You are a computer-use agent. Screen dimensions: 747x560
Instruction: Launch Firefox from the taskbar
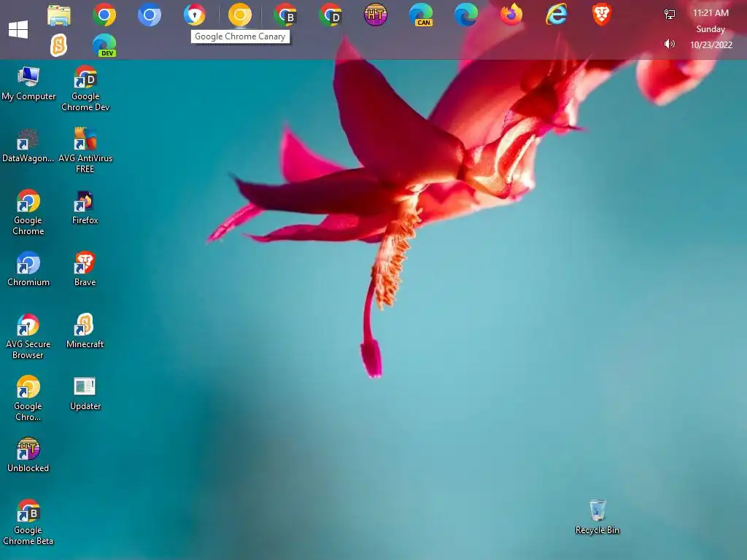pyautogui.click(x=511, y=15)
